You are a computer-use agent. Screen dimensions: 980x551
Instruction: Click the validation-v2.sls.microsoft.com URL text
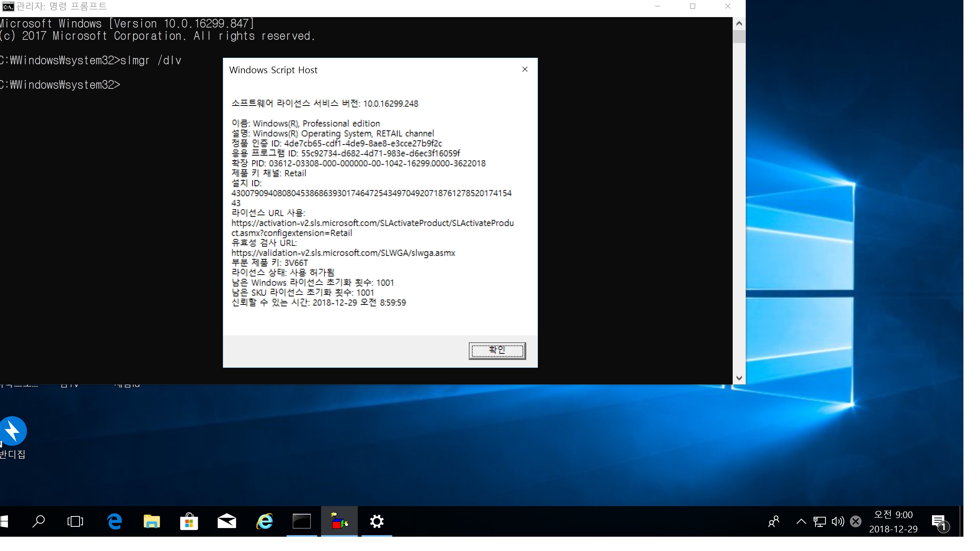click(x=343, y=253)
